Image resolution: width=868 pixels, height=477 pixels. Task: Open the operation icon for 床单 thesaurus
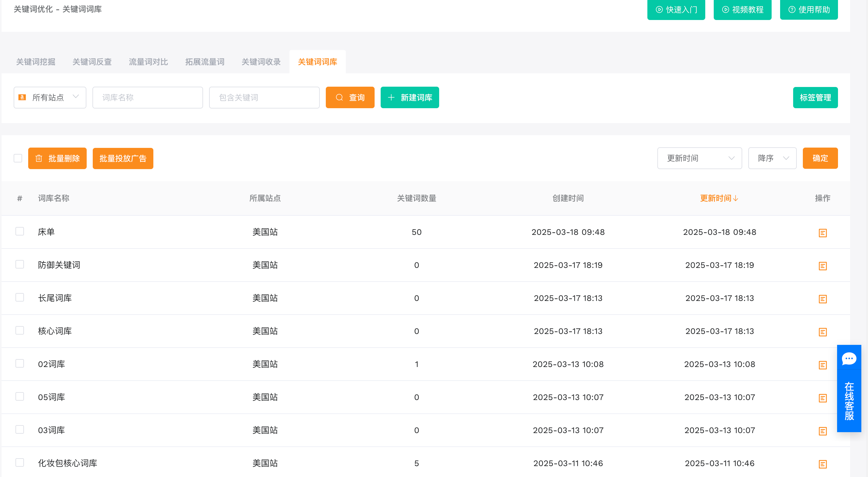[x=823, y=232]
